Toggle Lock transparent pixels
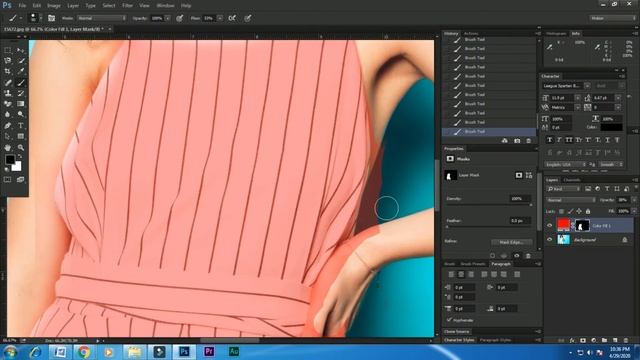 (562, 211)
